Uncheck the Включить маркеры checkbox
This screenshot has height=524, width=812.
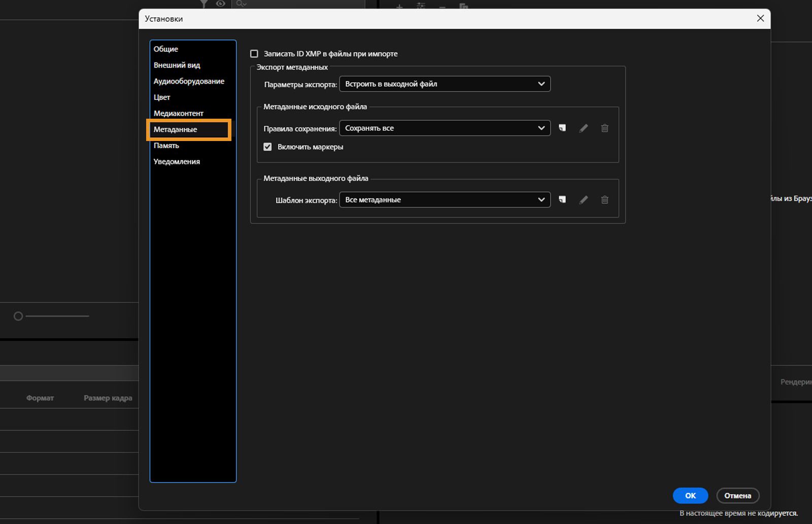[267, 147]
